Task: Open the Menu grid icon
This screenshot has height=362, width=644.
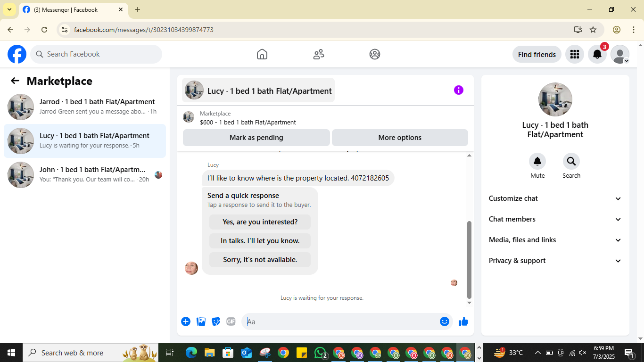Action: (x=574, y=54)
